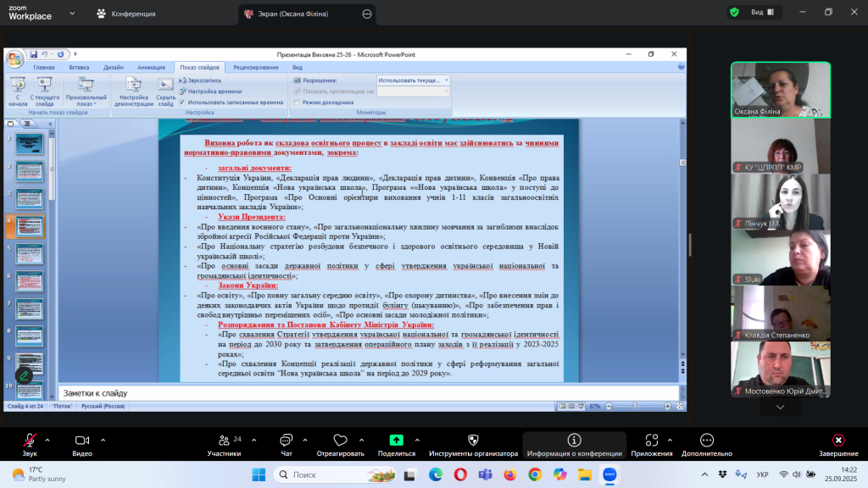Toggle the Режим докладчика checkbox

[x=297, y=102]
